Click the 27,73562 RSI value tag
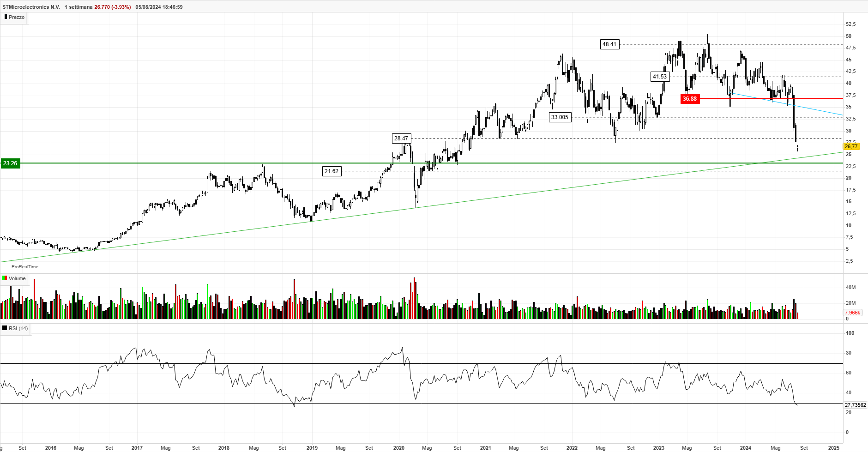868x452 pixels. [855, 405]
